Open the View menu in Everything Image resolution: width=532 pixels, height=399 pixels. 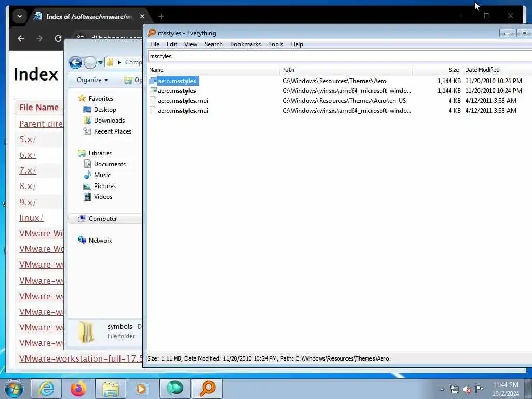coord(191,44)
